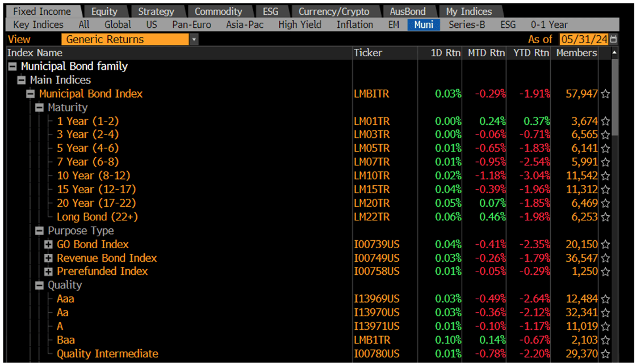The image size is (636, 364).
Task: Favorite the 10 Year (8-12) index
Action: pyautogui.click(x=605, y=176)
